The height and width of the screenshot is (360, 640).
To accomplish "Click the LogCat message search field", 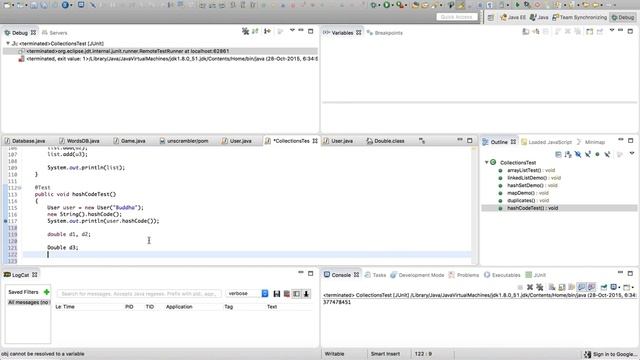I will (139, 293).
